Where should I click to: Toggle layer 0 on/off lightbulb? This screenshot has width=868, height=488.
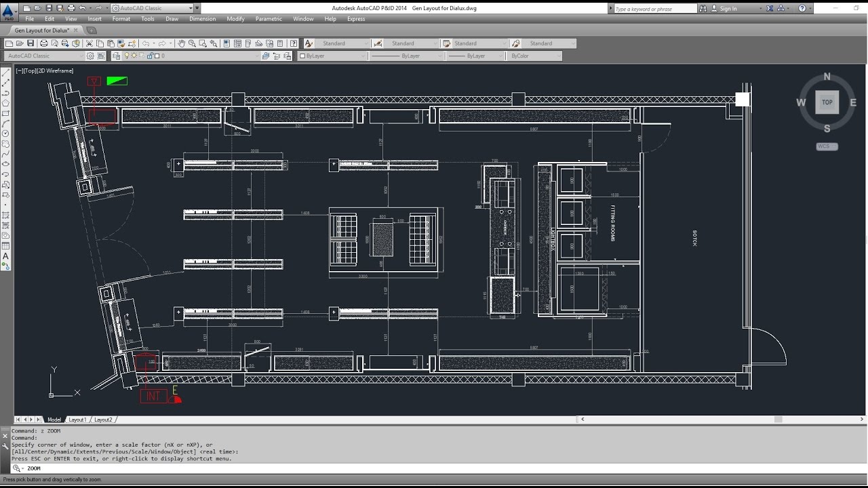click(125, 56)
